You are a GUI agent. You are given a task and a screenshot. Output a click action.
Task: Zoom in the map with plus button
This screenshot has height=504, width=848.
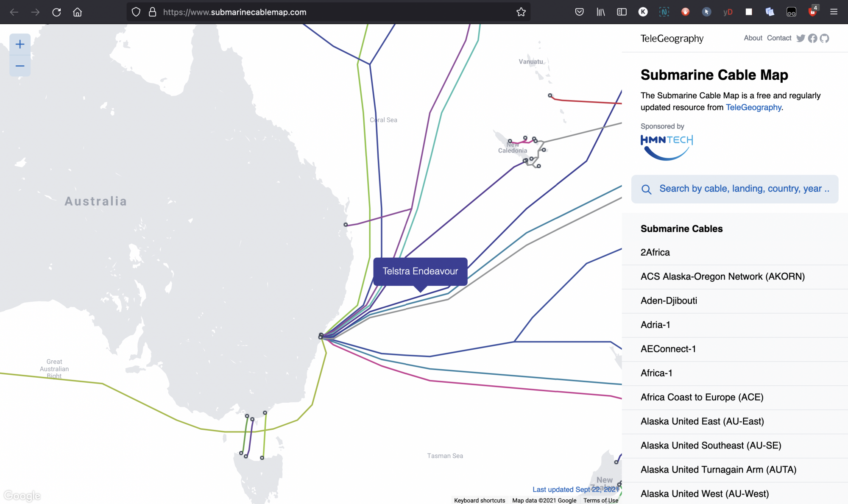coord(20,44)
